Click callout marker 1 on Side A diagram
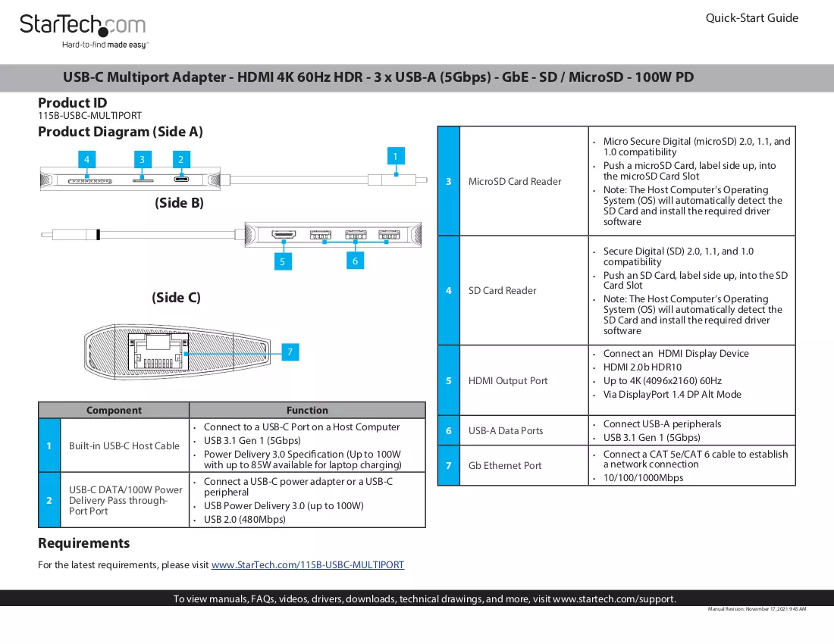 [x=395, y=156]
